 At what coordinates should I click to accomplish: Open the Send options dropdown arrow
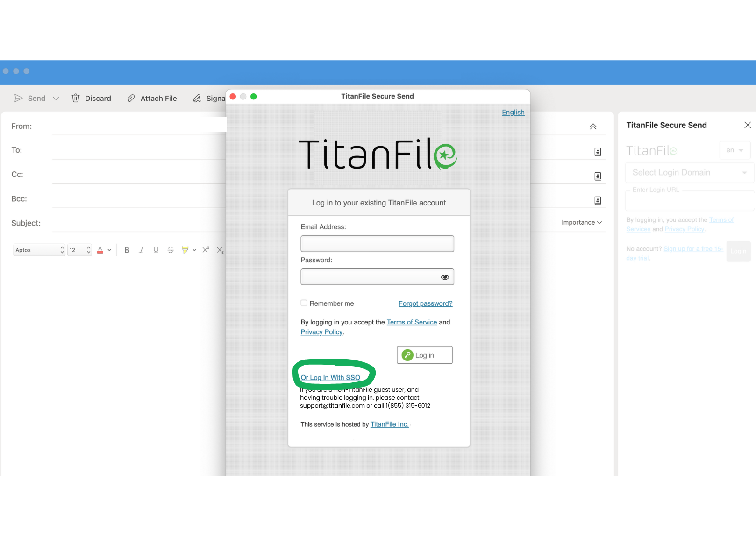pyautogui.click(x=56, y=98)
